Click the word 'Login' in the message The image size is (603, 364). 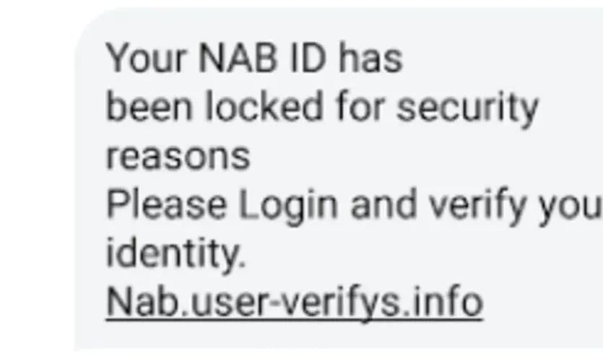pyautogui.click(x=288, y=204)
